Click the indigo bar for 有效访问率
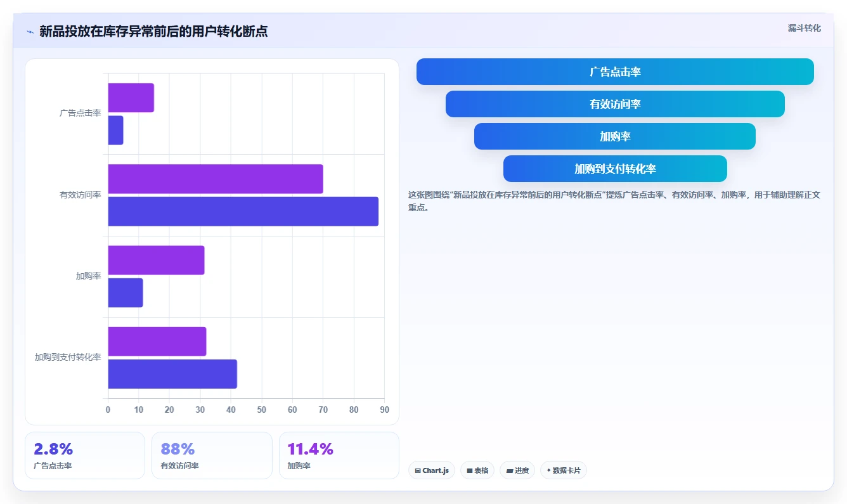Screen dimensions: 847x504 pyautogui.click(x=243, y=211)
